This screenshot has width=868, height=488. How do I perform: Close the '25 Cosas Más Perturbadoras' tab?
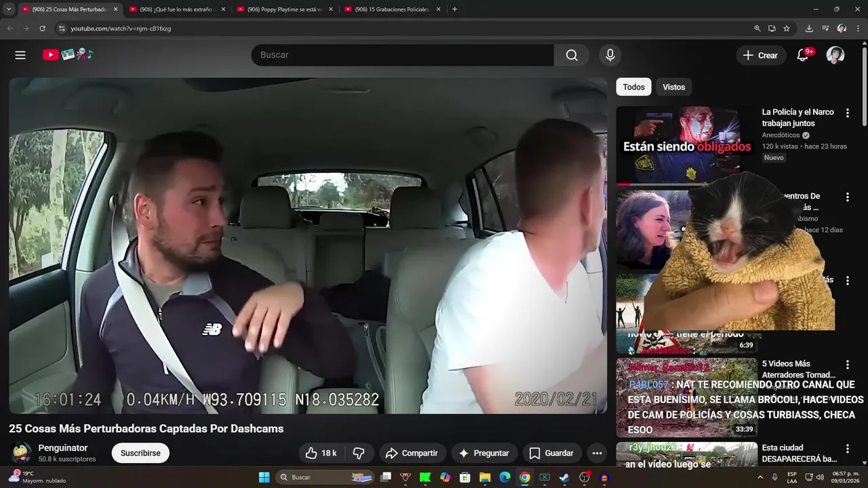(115, 9)
